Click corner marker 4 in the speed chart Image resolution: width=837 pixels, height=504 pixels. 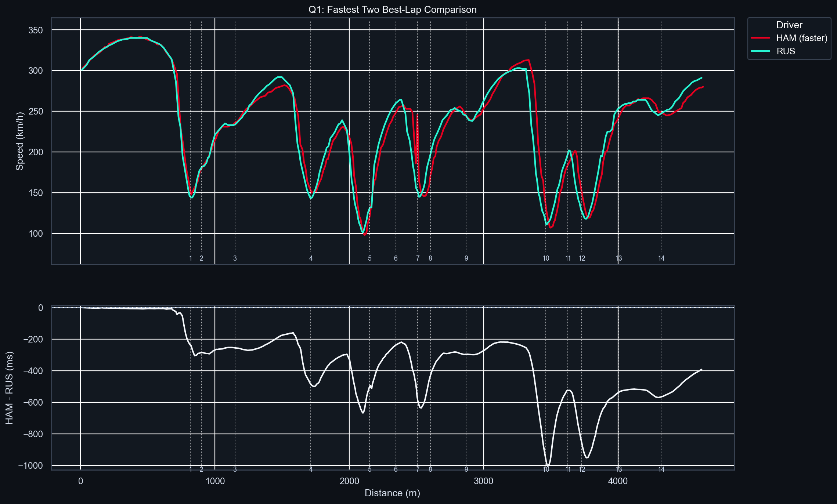pyautogui.click(x=311, y=258)
